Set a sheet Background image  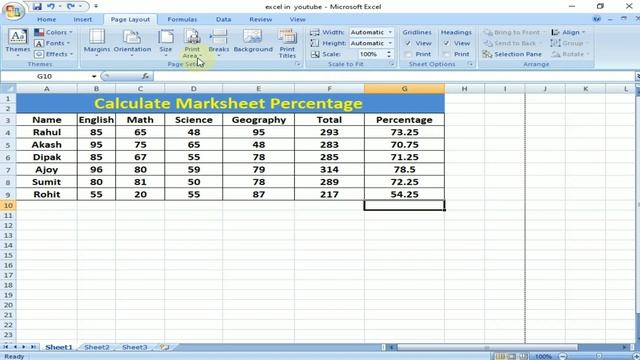pos(253,41)
